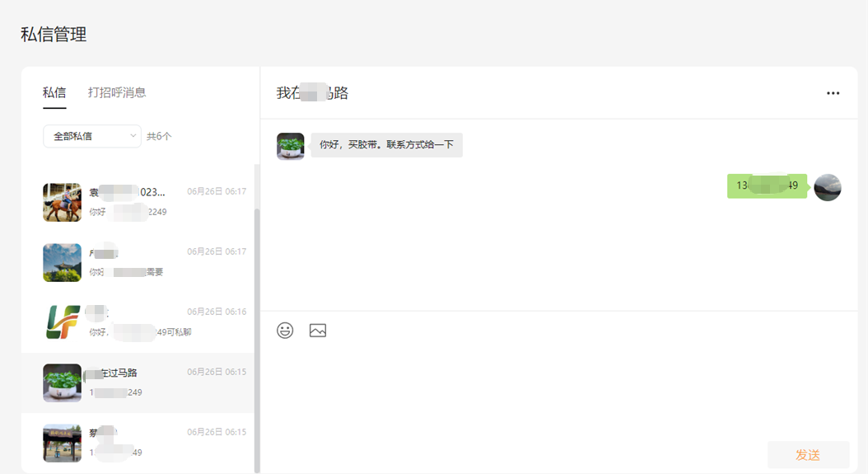
Task: Click the 共6个 count label
Action: pos(159,136)
